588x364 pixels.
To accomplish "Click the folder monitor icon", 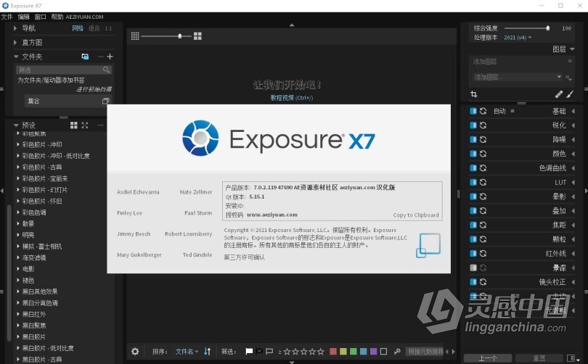I will click(x=85, y=57).
